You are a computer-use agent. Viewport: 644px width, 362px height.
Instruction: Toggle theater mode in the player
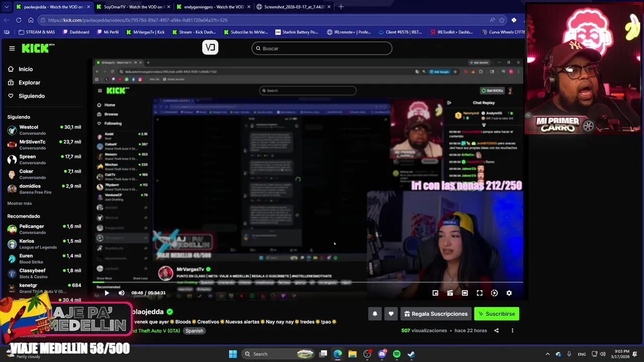pyautogui.click(x=465, y=293)
